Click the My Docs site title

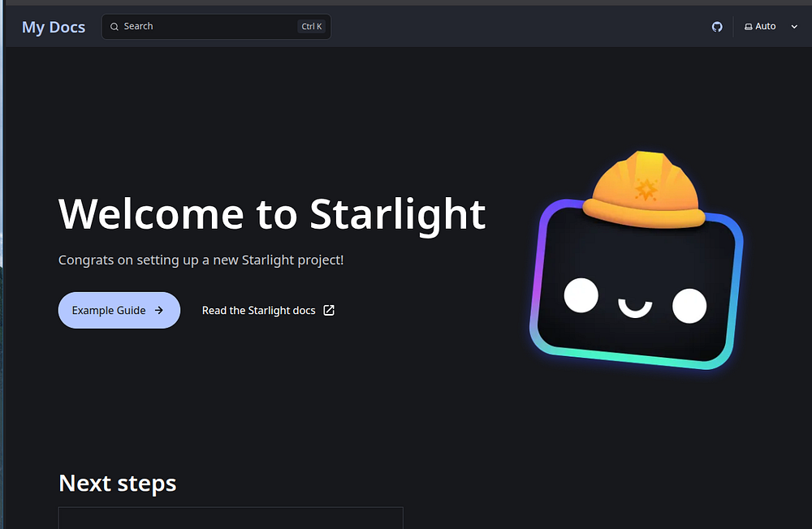(x=54, y=27)
